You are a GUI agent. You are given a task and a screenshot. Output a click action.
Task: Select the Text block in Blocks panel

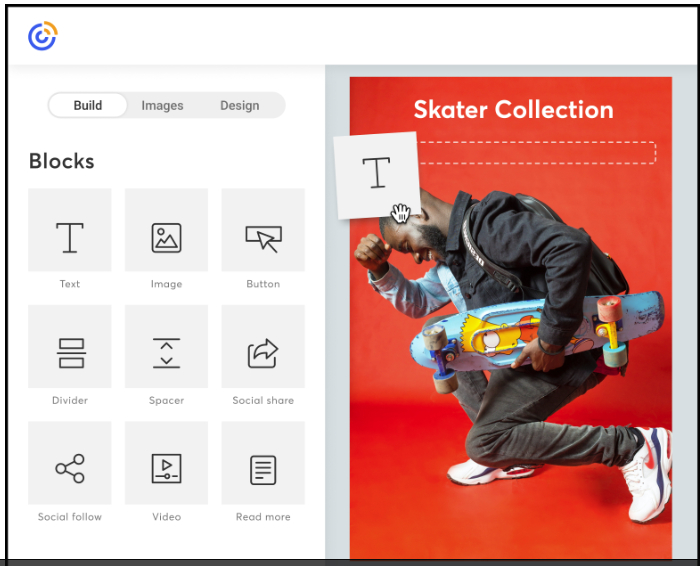point(70,230)
